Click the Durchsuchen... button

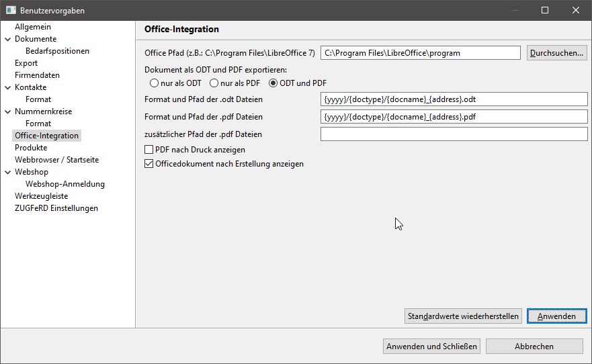556,53
